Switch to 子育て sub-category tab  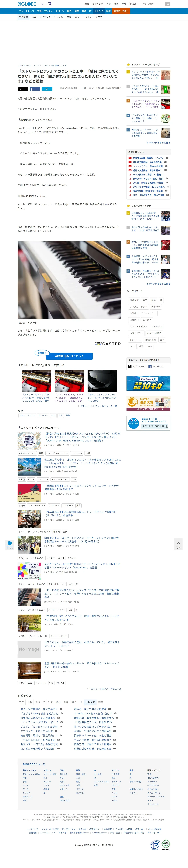coord(99,17)
